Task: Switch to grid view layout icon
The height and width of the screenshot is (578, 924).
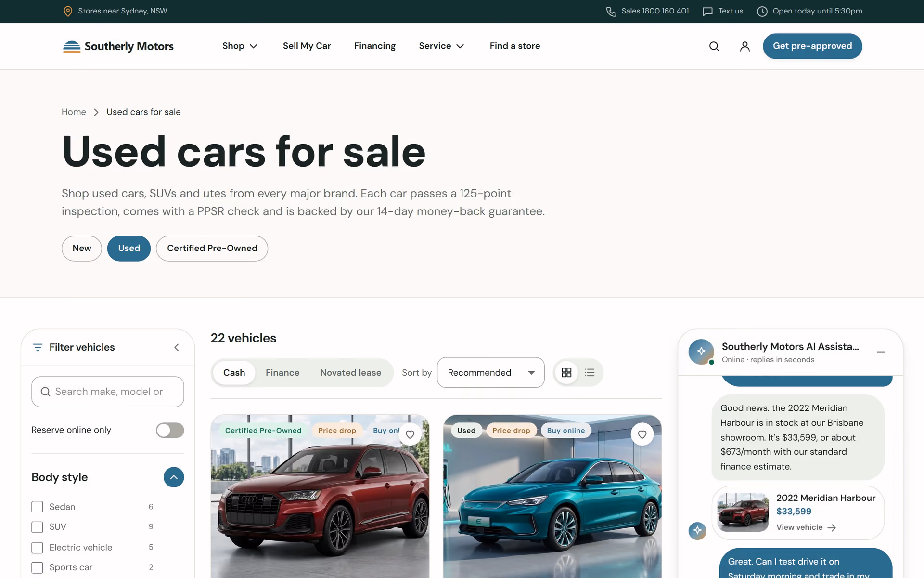Action: [x=566, y=372]
